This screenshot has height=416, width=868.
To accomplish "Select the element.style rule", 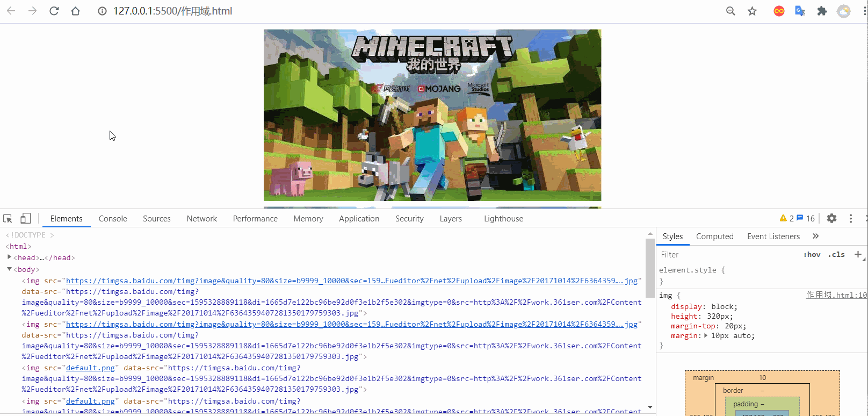I will [692, 270].
